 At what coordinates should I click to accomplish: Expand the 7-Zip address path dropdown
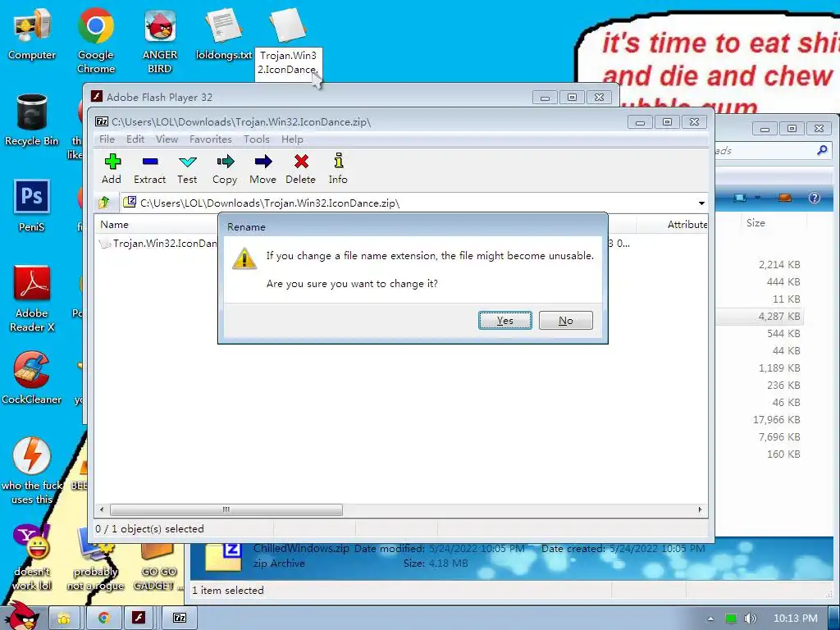tap(701, 203)
